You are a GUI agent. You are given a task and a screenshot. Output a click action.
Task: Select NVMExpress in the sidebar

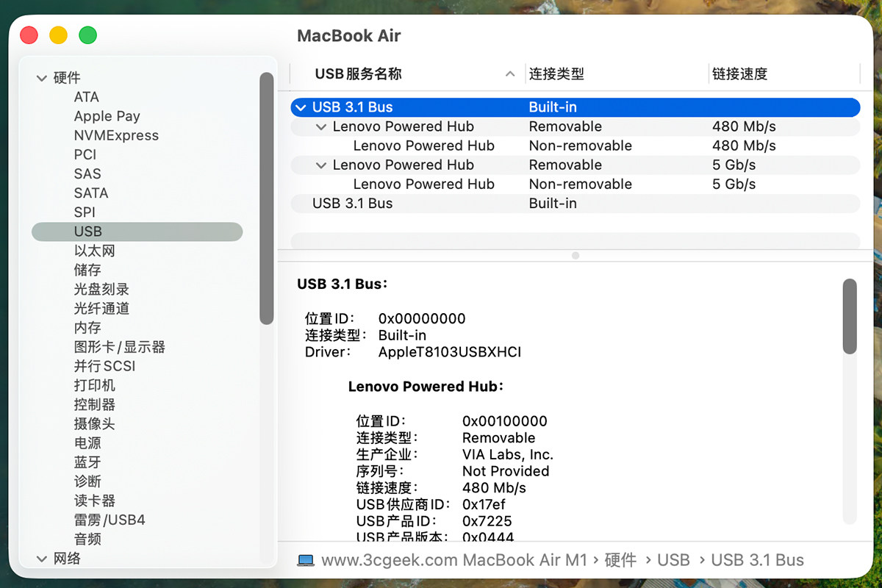[x=116, y=135]
